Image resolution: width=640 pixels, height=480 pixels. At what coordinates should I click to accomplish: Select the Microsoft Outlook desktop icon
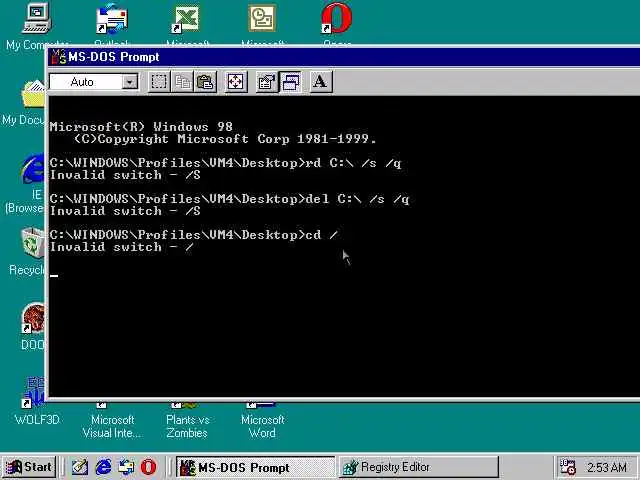(x=262, y=25)
